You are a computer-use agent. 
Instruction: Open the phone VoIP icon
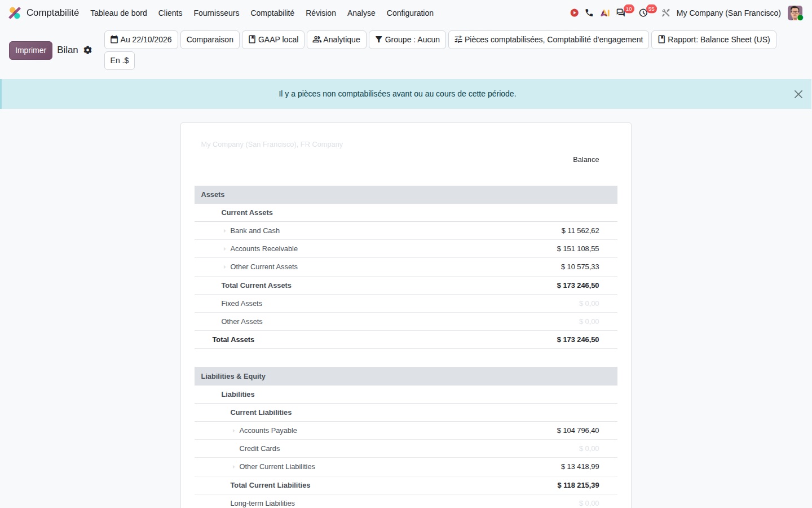coord(589,13)
